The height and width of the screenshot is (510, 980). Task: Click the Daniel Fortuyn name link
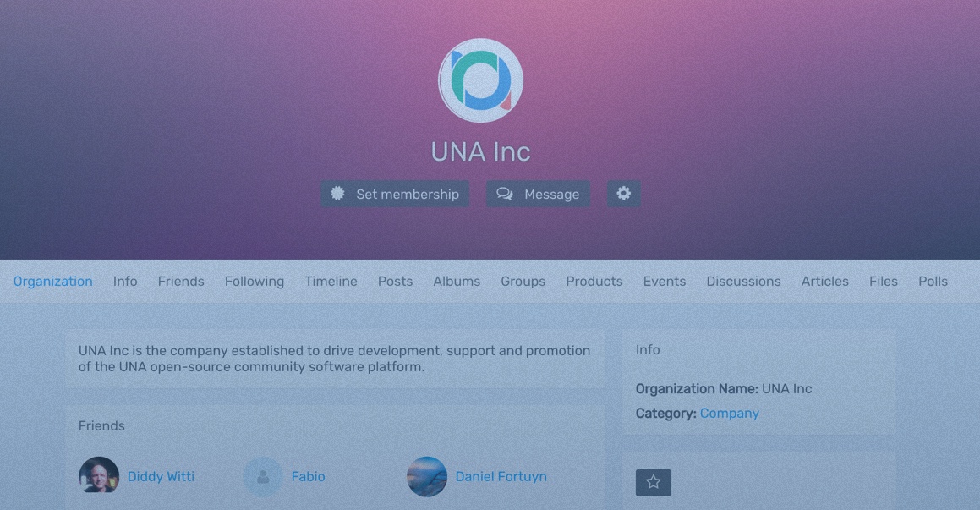[501, 476]
